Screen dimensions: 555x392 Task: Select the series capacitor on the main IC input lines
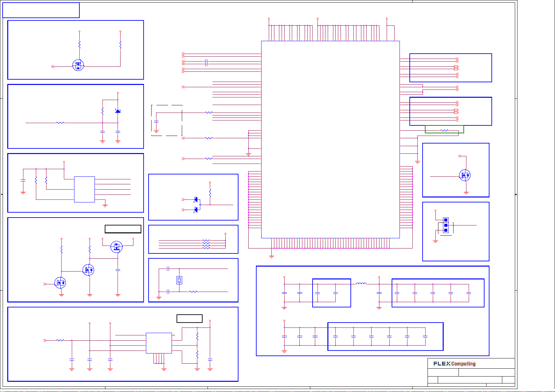206,63
